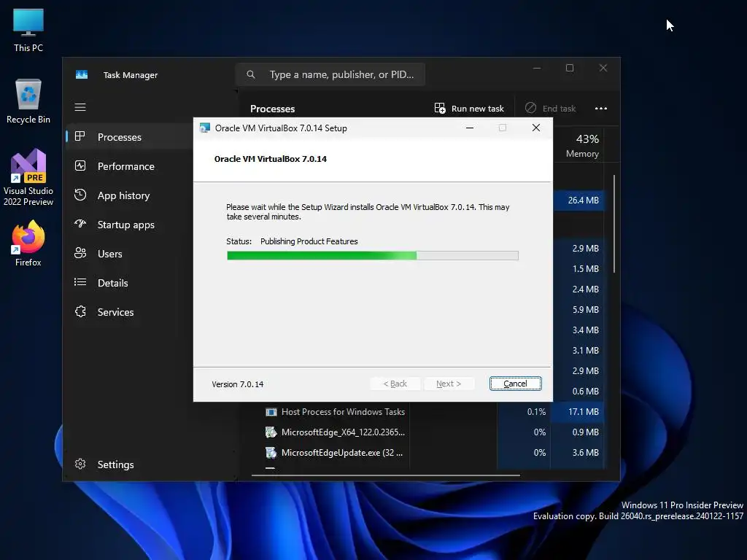747x560 pixels.
Task: Click the 3.4 MB memory value
Action: (586, 330)
